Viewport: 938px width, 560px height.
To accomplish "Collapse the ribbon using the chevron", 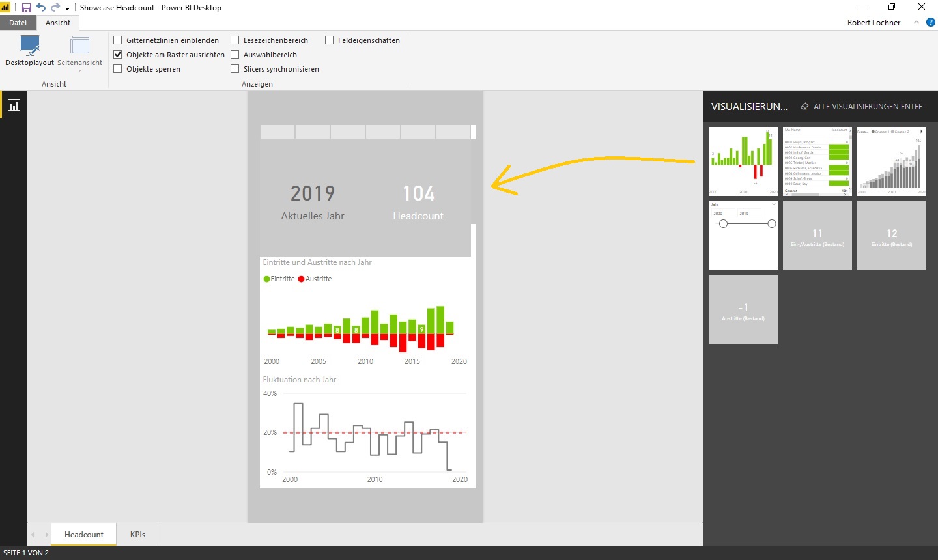I will (917, 22).
